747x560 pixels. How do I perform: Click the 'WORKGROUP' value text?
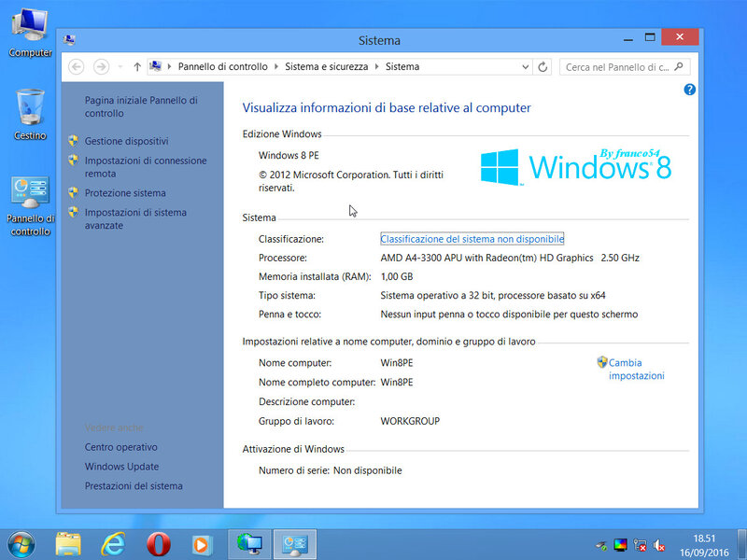(x=410, y=421)
